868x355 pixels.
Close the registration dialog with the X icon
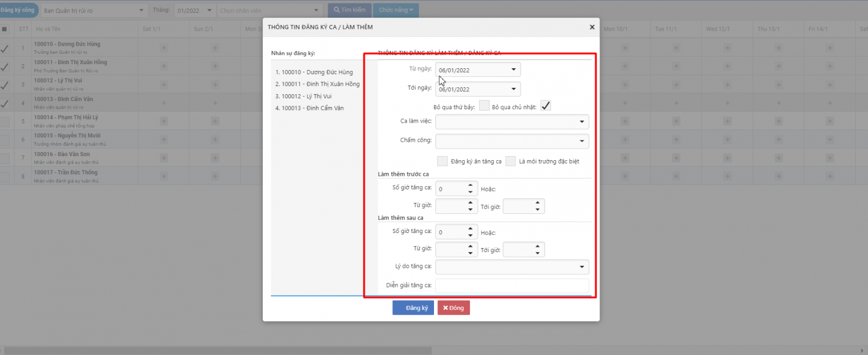click(x=591, y=27)
